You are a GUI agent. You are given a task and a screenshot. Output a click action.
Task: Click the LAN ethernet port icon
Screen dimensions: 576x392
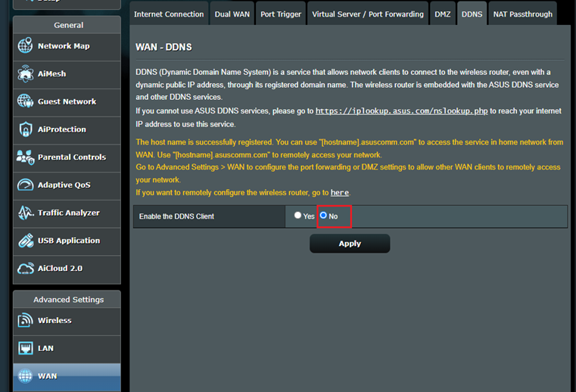coord(25,348)
